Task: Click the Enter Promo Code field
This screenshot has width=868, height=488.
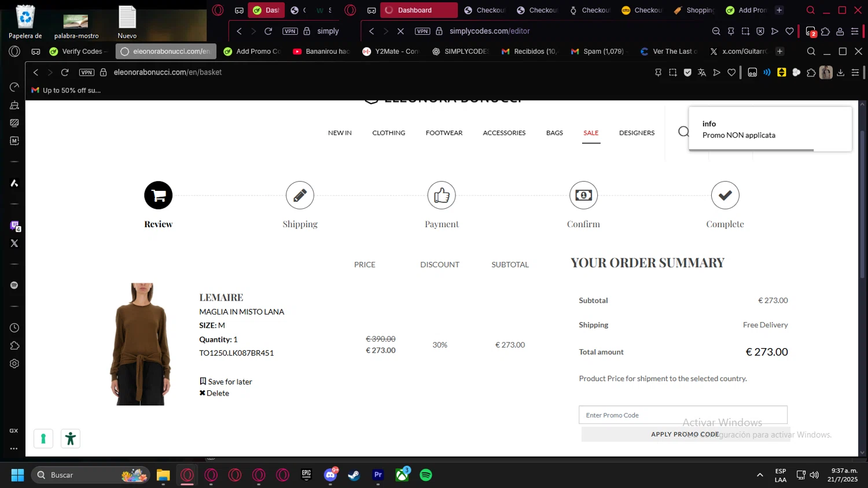Action: click(x=683, y=415)
